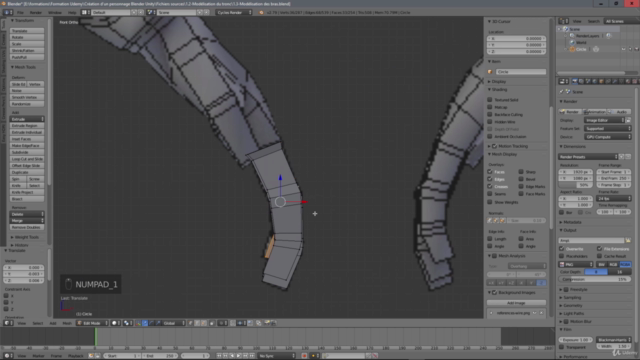
Task: Click the Inset Faces button
Action: [27, 139]
